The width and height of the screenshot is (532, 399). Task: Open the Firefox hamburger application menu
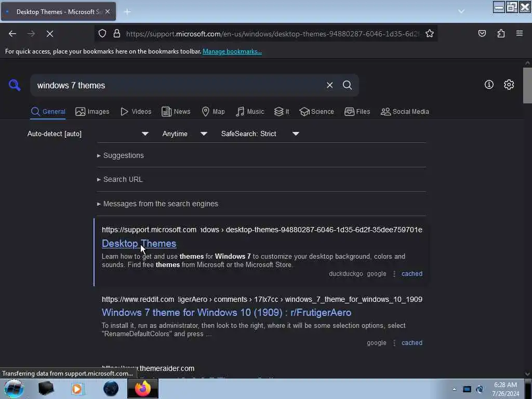[520, 34]
